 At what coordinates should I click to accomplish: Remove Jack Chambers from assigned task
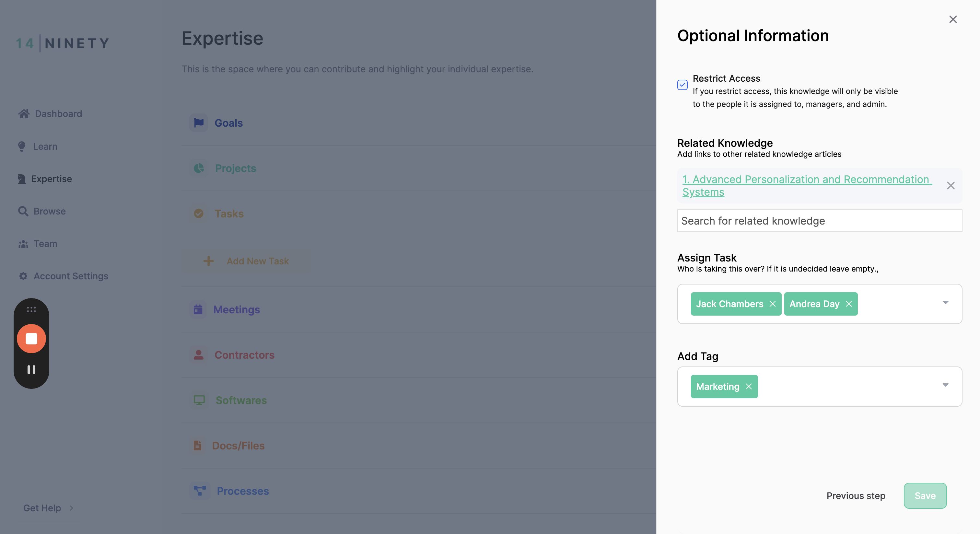772,304
